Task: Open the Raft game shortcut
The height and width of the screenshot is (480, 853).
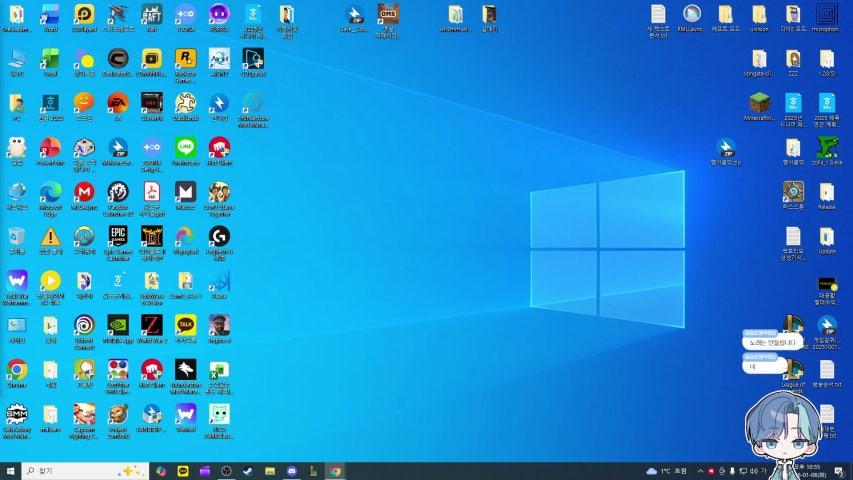Action: pyautogui.click(x=152, y=15)
